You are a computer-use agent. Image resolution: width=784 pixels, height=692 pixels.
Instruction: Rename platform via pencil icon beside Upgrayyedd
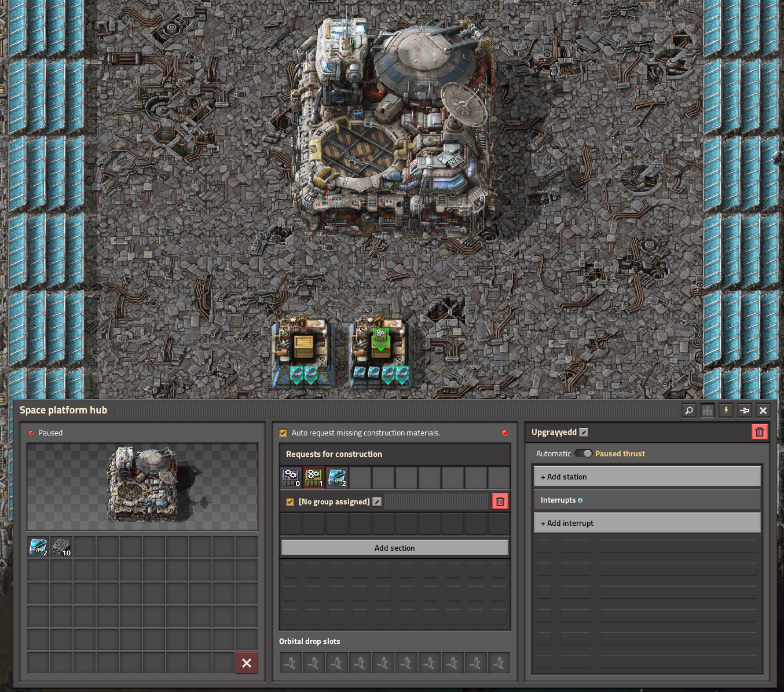584,432
